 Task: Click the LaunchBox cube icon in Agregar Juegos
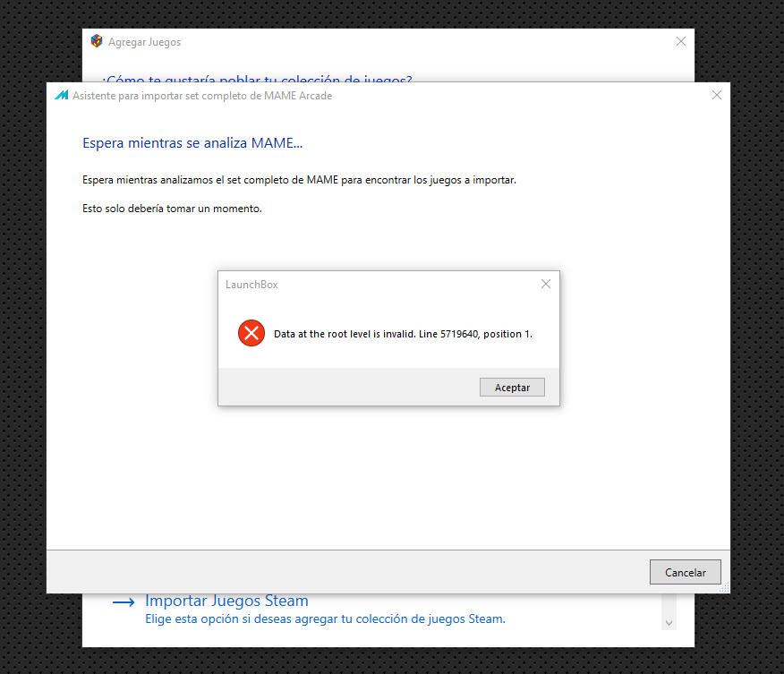(x=97, y=41)
